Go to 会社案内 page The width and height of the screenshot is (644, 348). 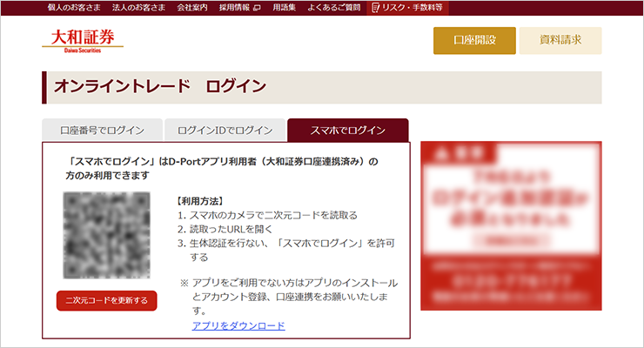192,7
